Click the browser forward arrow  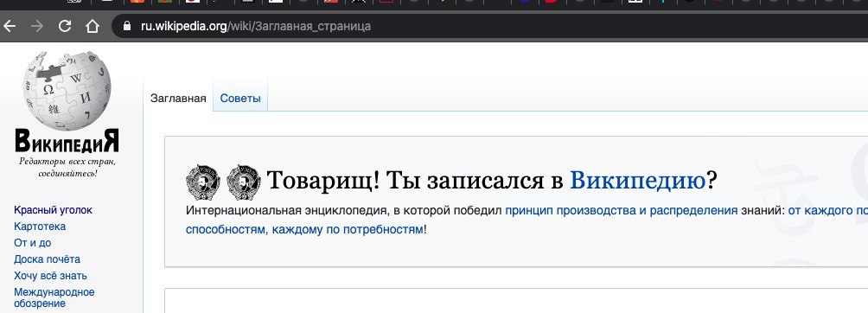(37, 26)
